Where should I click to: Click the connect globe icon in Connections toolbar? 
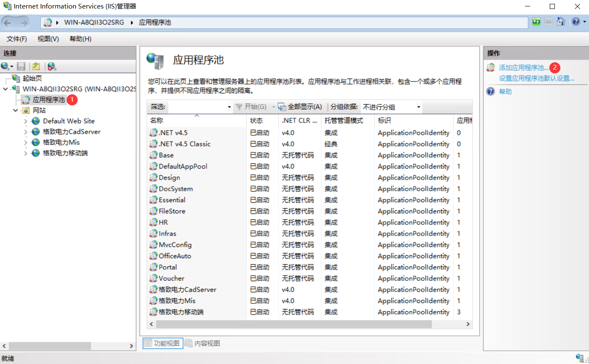point(5,66)
